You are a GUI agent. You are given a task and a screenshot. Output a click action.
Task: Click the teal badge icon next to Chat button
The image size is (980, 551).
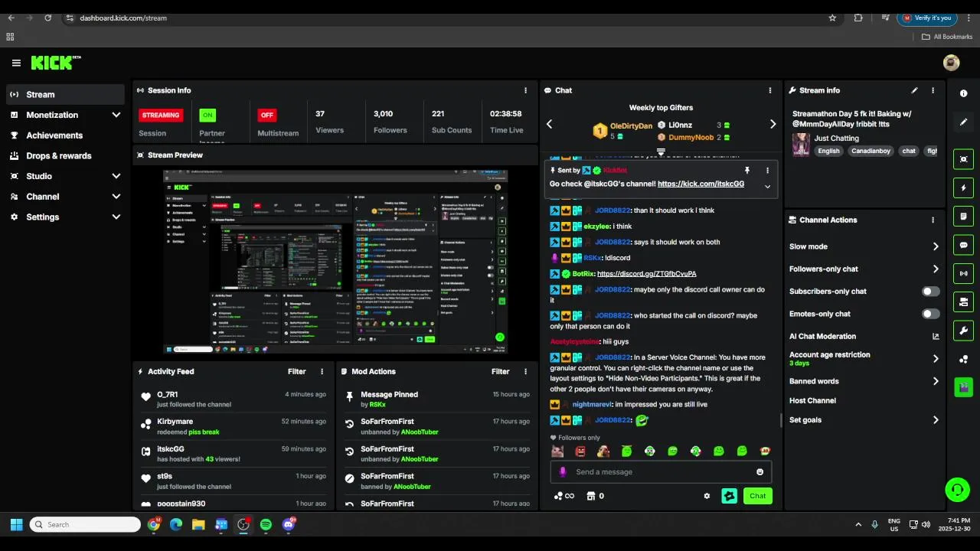click(x=730, y=496)
